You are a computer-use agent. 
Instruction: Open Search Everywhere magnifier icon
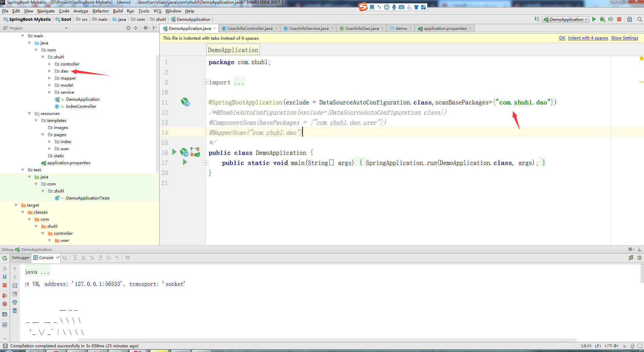point(640,19)
